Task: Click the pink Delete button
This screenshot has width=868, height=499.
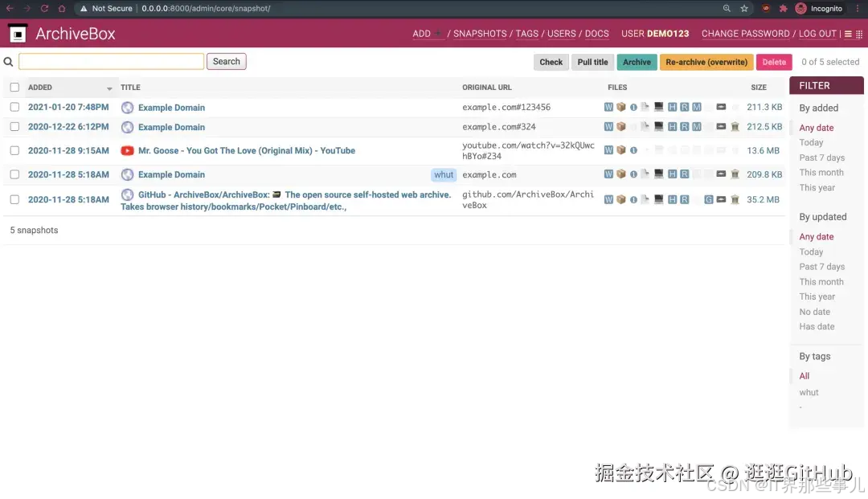Action: [774, 62]
